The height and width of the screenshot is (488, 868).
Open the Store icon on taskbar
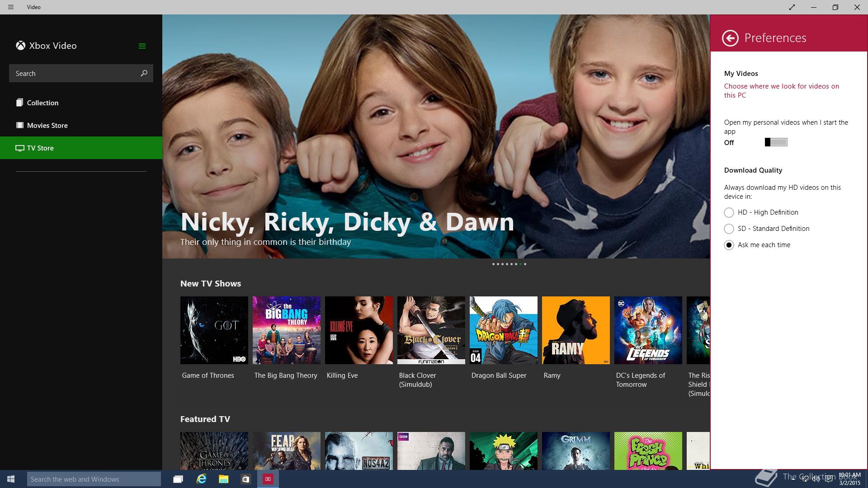point(245,479)
